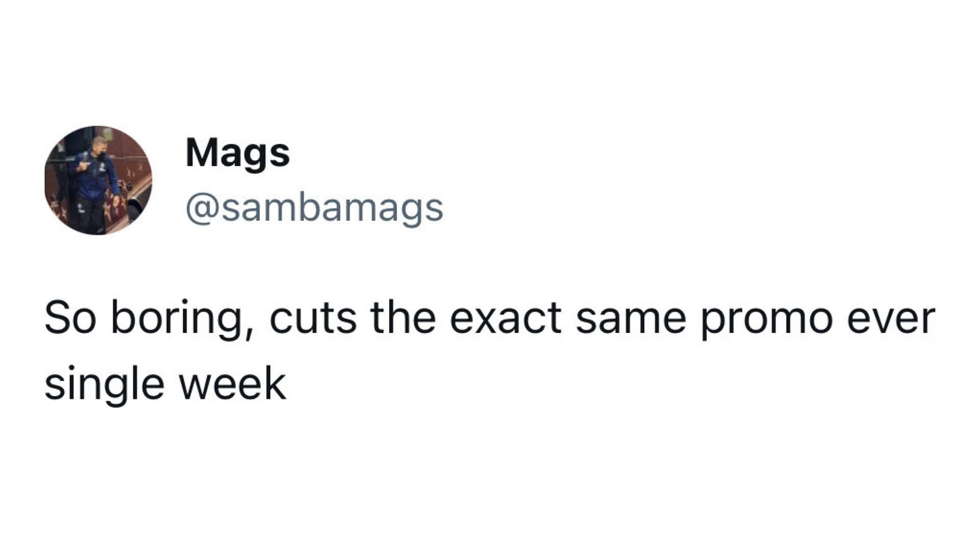Click the word "cuts" in the tweet
This screenshot has width=980, height=551.
coord(313,318)
